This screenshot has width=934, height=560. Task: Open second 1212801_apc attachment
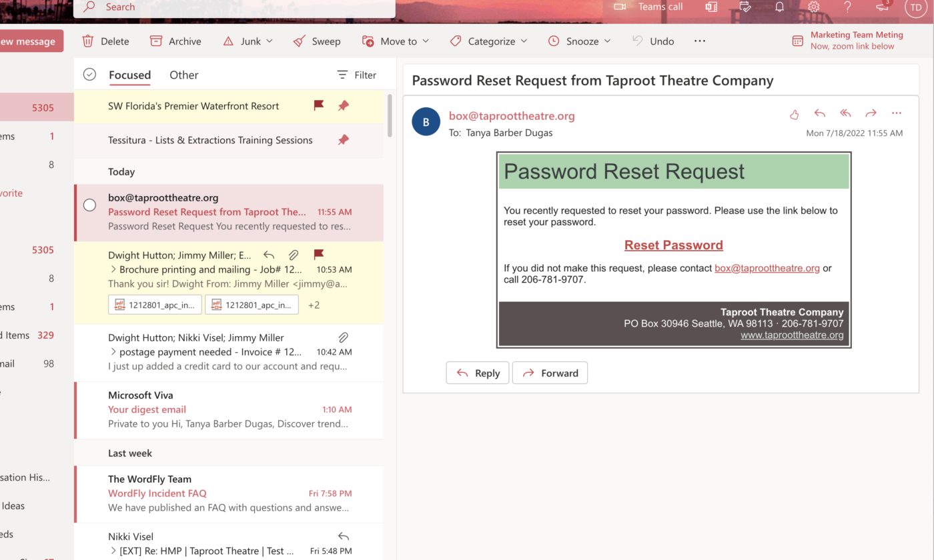pos(252,305)
